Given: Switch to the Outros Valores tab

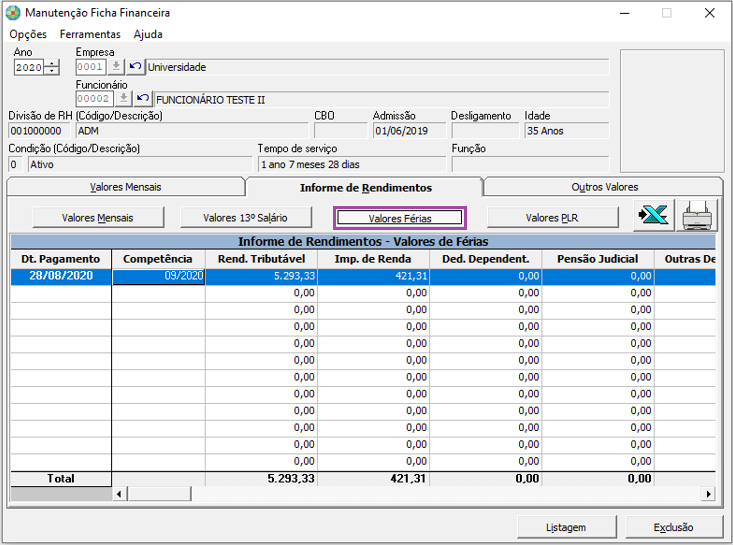Looking at the screenshot, I should point(604,187).
